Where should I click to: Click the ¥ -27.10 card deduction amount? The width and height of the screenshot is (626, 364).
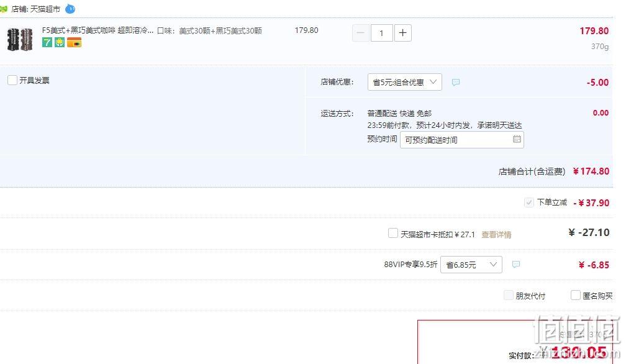click(x=589, y=232)
